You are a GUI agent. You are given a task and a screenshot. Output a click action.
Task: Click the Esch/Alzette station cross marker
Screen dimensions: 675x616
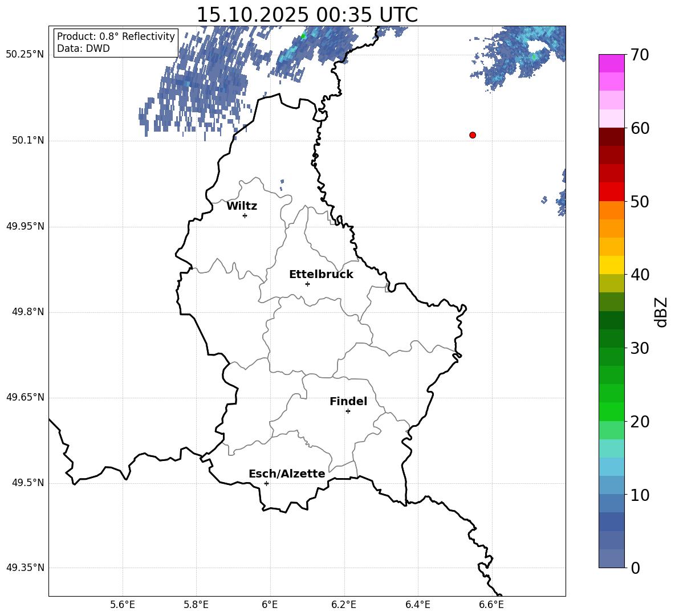266,483
